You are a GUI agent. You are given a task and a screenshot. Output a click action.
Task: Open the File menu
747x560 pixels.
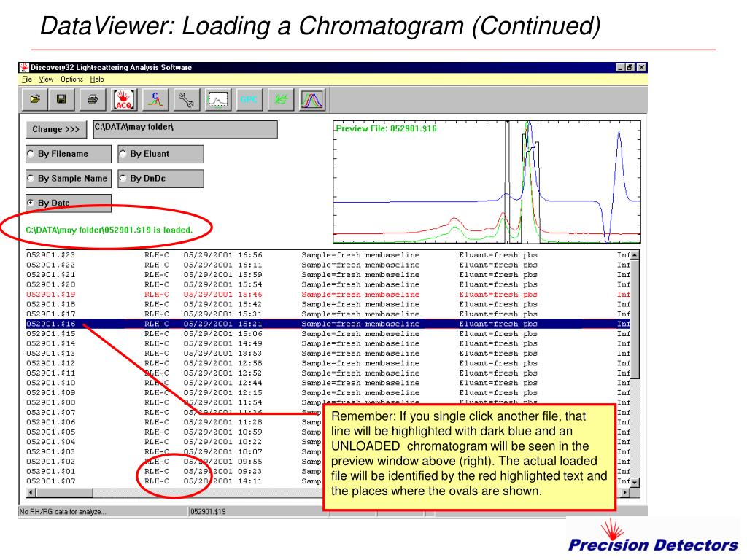tap(27, 79)
